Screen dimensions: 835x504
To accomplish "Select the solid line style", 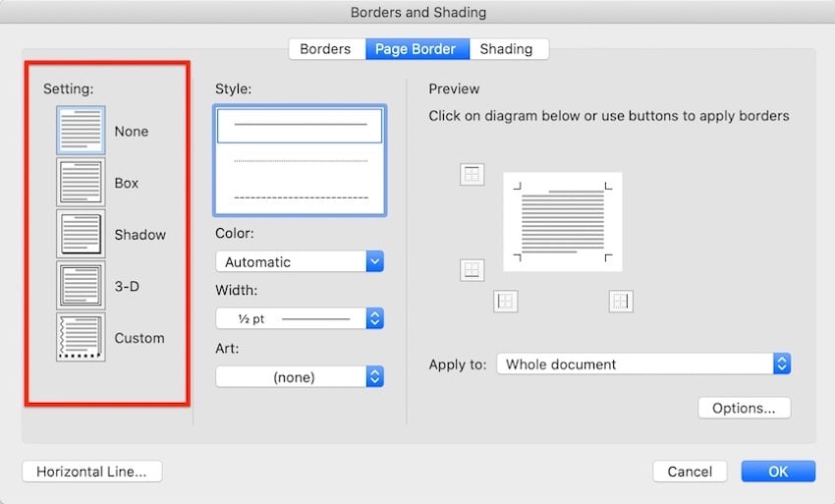I will (x=300, y=126).
